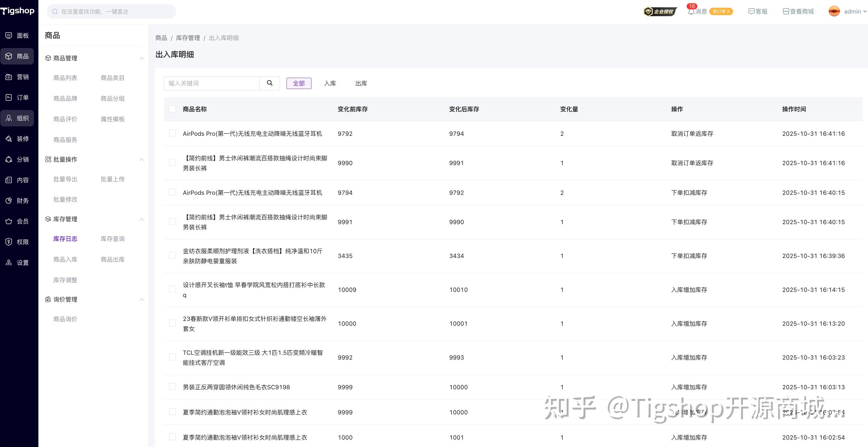The width and height of the screenshot is (868, 447).
Task: Click the 营销 marketing sidebar icon
Action: pos(9,77)
